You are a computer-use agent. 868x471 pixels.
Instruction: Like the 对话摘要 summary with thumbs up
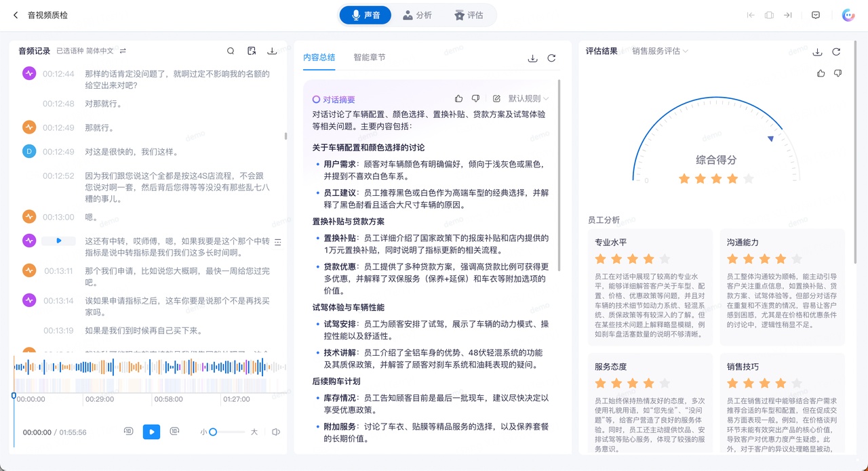(x=459, y=99)
